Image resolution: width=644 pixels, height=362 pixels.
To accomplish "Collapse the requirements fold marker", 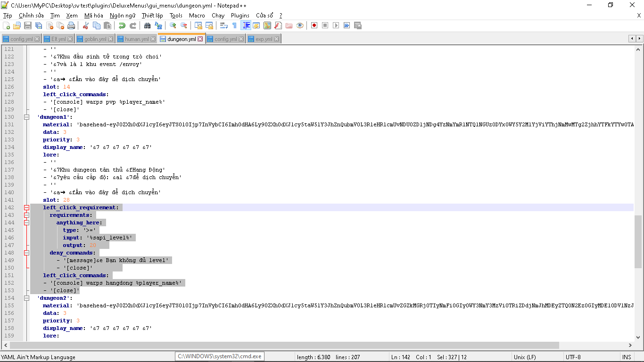I will [27, 215].
